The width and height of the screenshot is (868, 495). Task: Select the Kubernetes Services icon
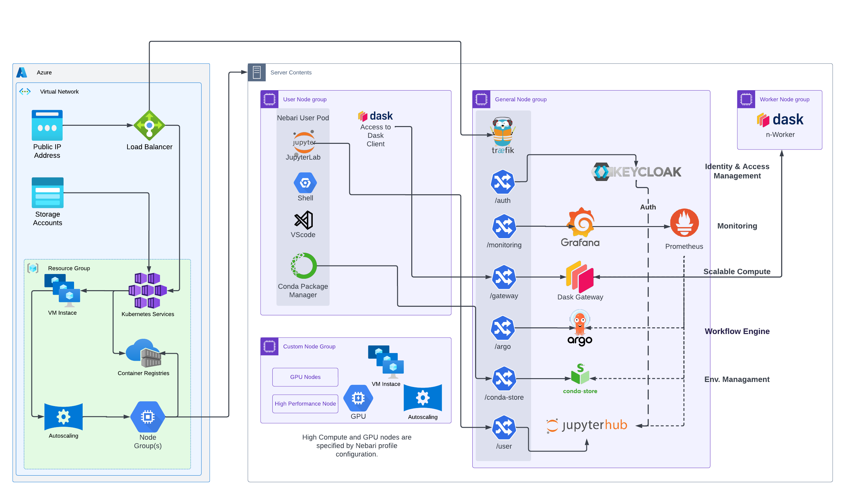[x=148, y=291]
